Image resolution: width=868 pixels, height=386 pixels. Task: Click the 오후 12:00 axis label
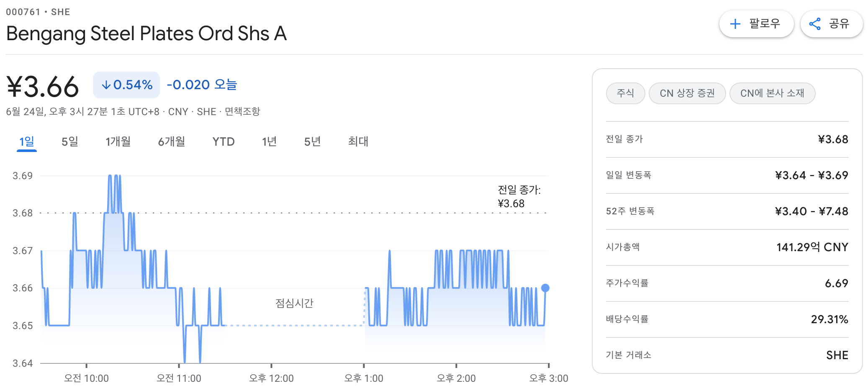click(271, 378)
